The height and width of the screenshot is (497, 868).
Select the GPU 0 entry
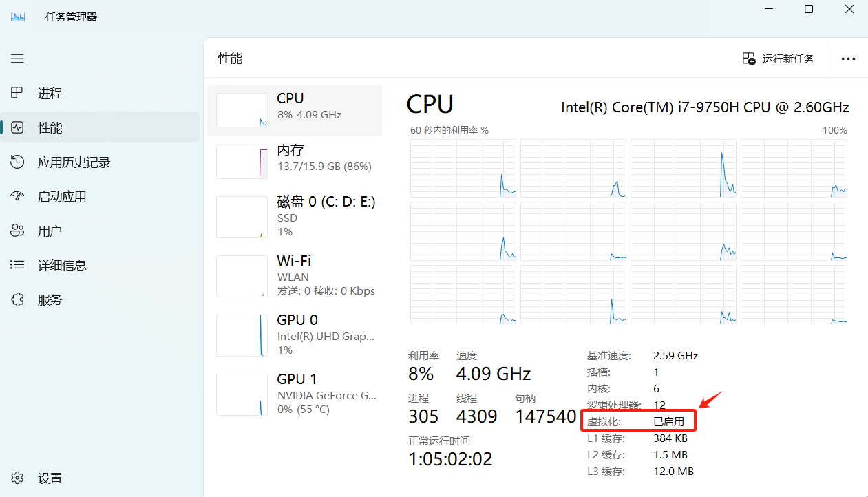tap(295, 335)
